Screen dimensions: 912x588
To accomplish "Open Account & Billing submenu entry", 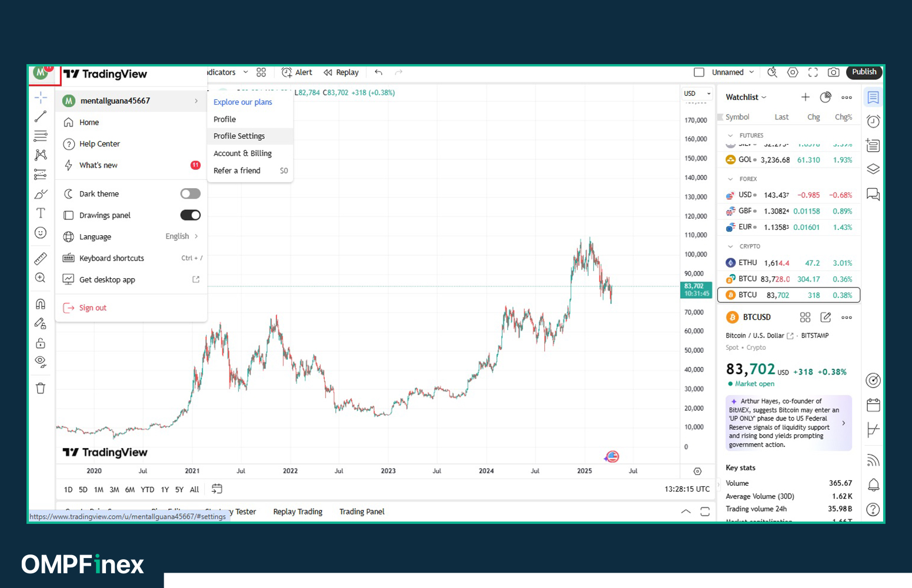I will 250,153.
